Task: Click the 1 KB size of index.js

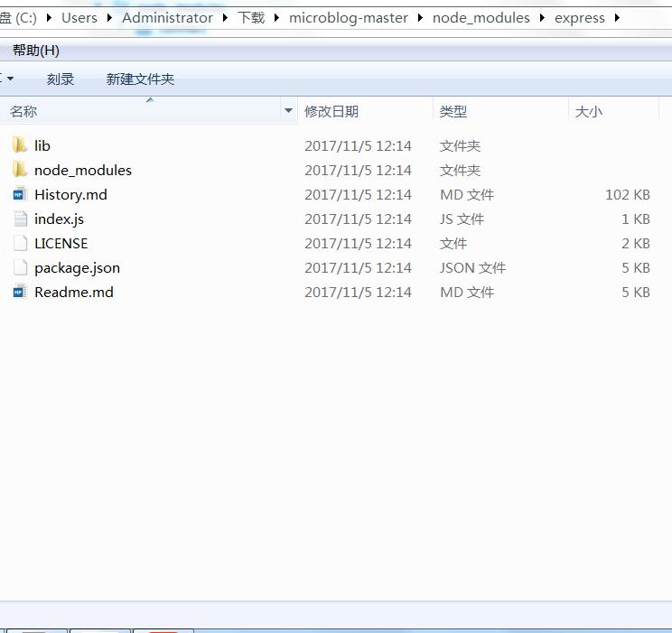Action: click(636, 219)
